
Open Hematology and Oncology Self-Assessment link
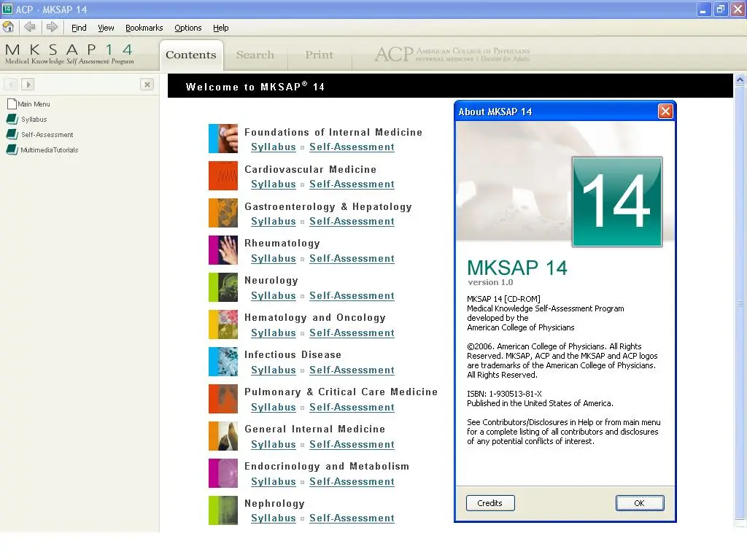pyautogui.click(x=352, y=332)
